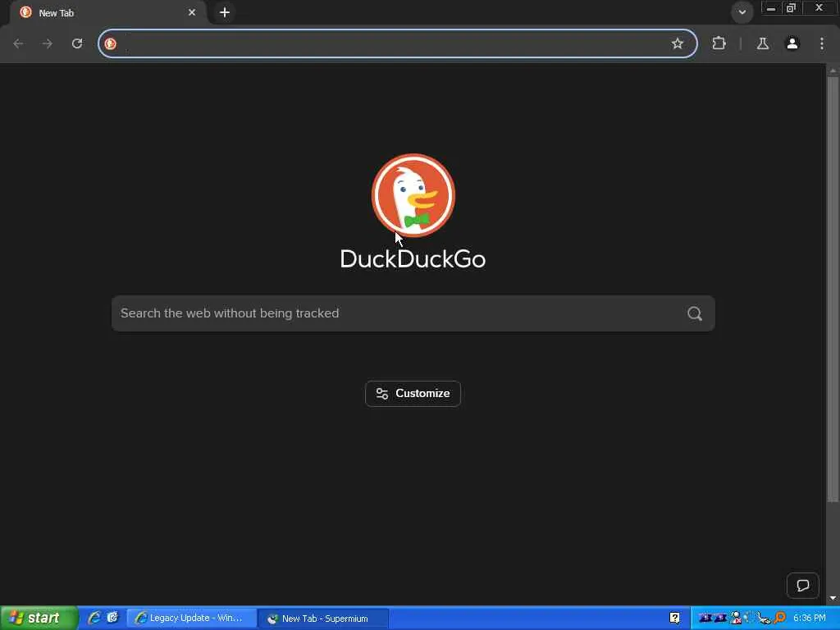
Task: Click the question-mark balloon in taskbar
Action: [674, 619]
